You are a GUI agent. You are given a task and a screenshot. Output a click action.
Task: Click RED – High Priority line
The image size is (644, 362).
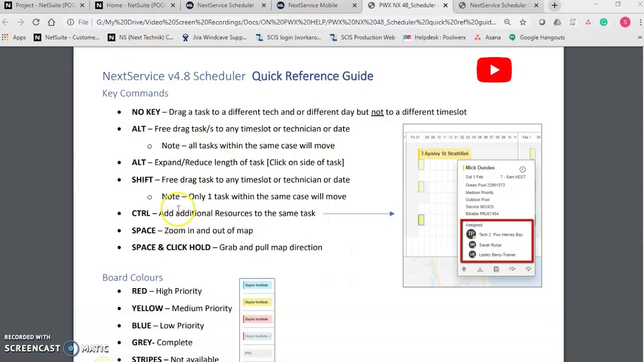[167, 291]
